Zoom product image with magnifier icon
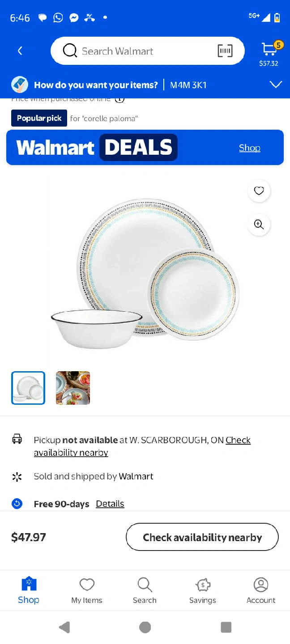The width and height of the screenshot is (290, 644). tap(259, 225)
